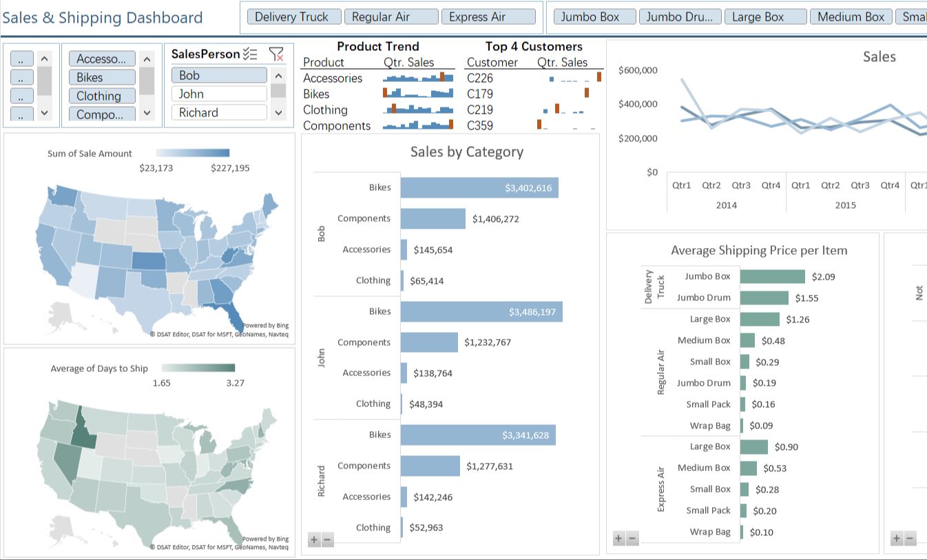Click the Components sparkline in Product Trend
Image resolution: width=927 pixels, height=560 pixels.
click(x=418, y=125)
